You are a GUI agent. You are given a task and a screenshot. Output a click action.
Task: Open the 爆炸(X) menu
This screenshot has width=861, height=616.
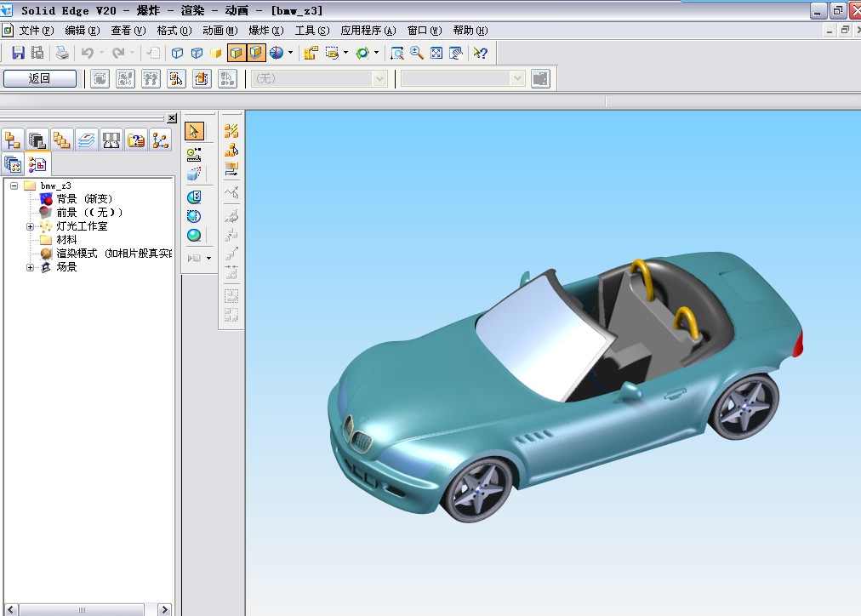265,31
